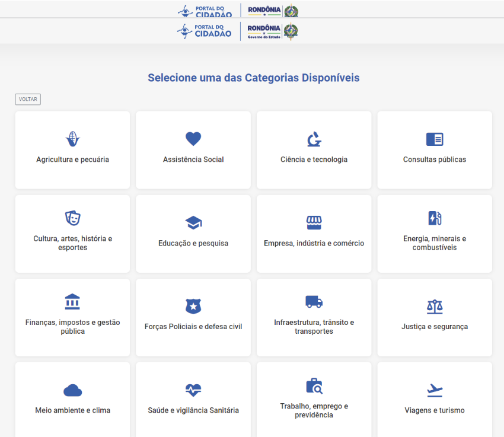The height and width of the screenshot is (437, 504).
Task: Click the police badge Forças Policiais icon
Action: (x=193, y=306)
